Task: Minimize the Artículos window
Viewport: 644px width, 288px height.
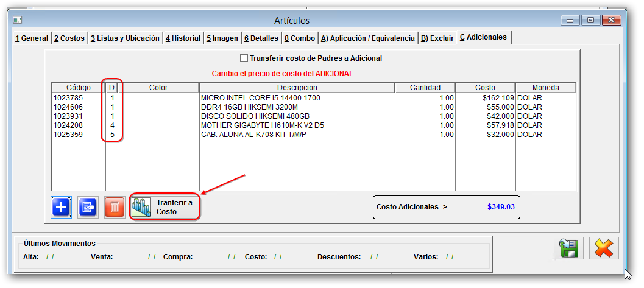Action: coord(570,19)
